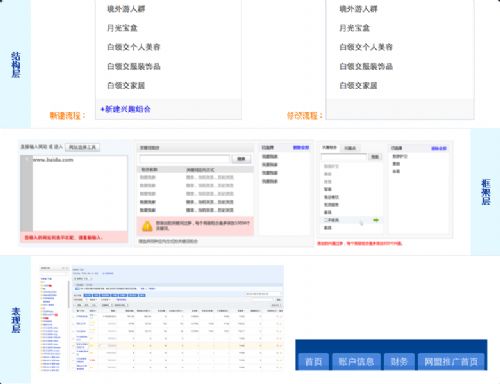The image size is (500, 384).
Task: Click the yellow warning triangle icon
Action: tap(147, 226)
